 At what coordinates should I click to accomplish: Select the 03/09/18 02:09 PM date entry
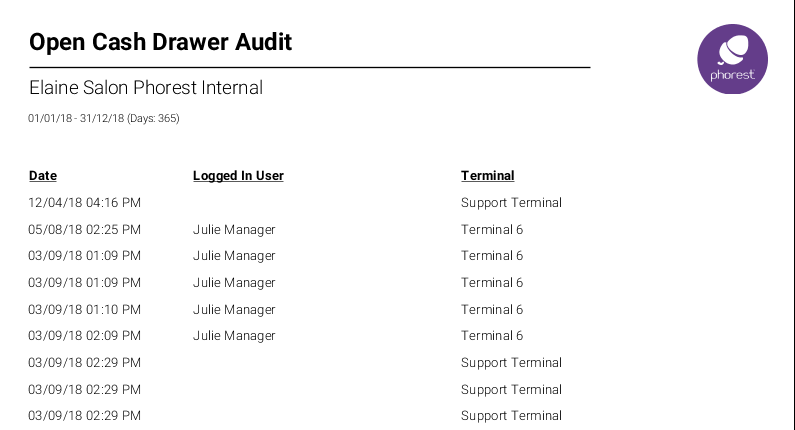tap(85, 336)
